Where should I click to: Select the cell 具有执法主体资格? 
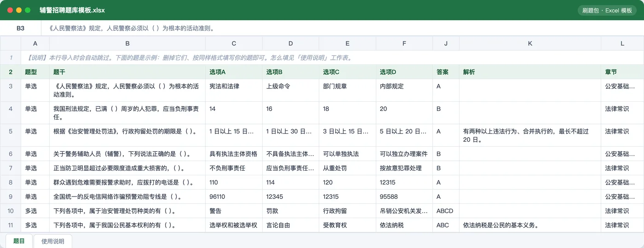[234, 154]
